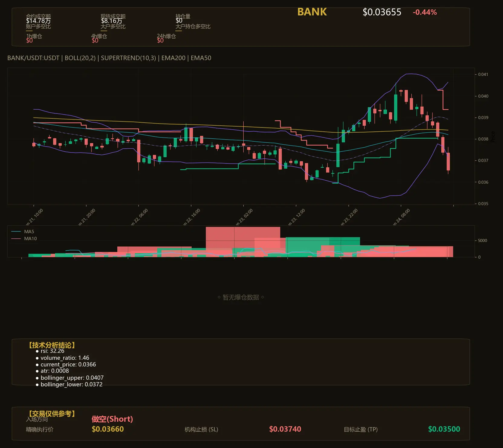This screenshot has width=503, height=448.
Task: Click the 现货成交额 value $8.16万
Action: [x=112, y=21]
